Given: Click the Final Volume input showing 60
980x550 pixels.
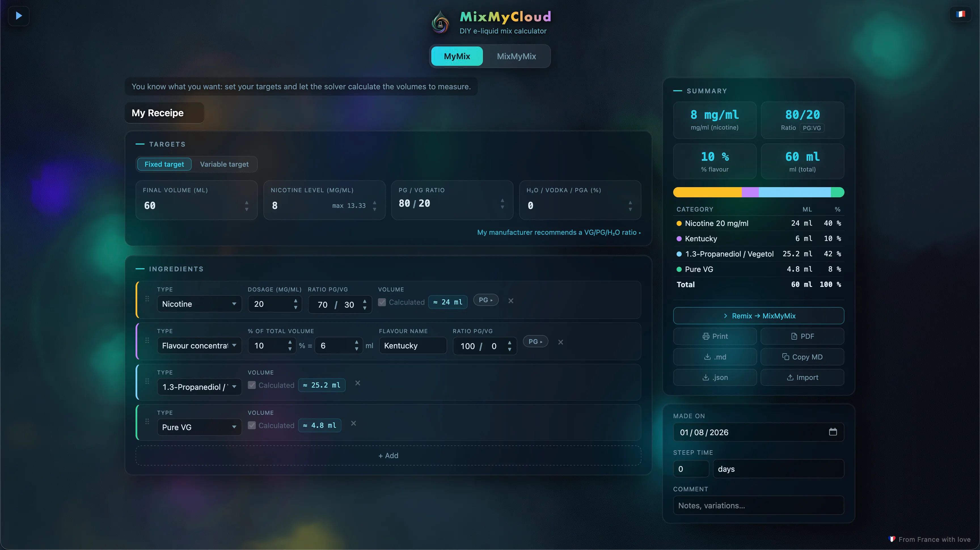Looking at the screenshot, I should coord(192,206).
